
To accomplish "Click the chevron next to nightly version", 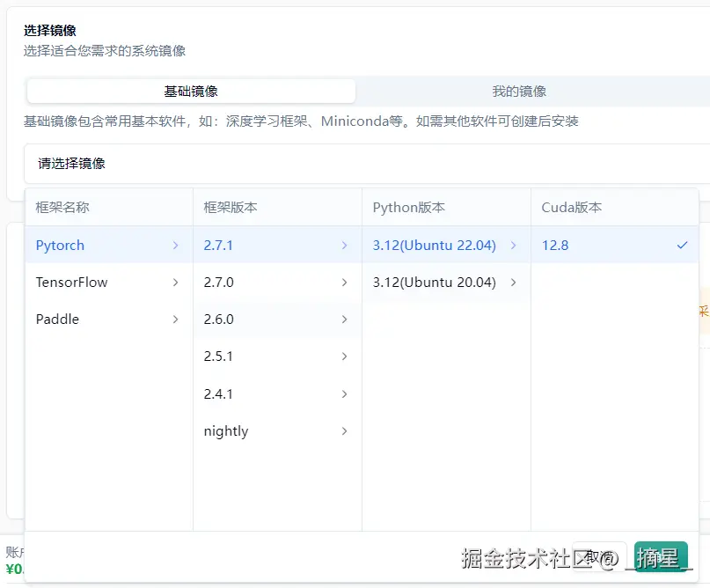I will click(344, 431).
